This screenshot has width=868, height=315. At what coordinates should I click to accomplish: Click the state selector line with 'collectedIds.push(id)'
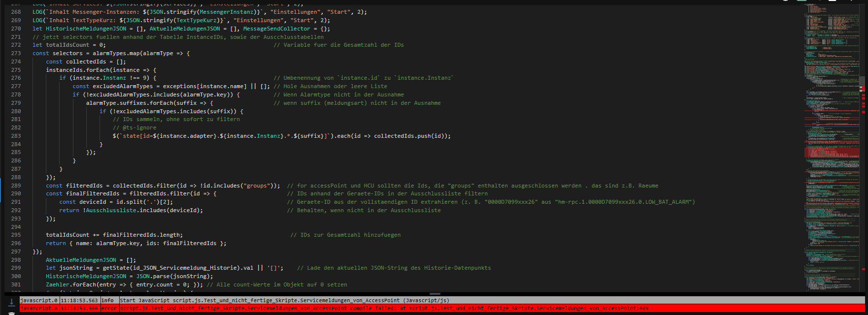[282, 136]
